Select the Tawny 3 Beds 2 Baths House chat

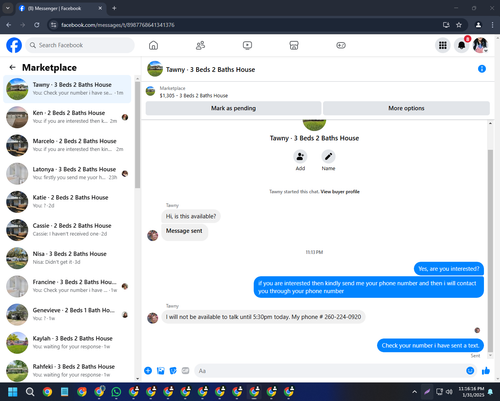point(68,89)
